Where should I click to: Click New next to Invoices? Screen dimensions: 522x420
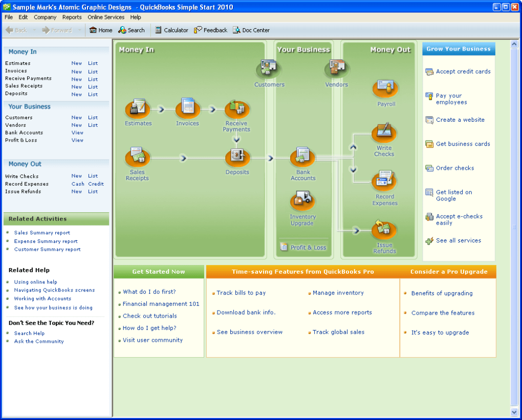pyautogui.click(x=76, y=71)
